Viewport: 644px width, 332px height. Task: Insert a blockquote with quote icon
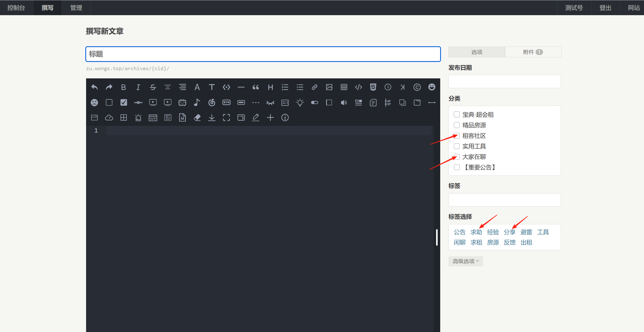(x=255, y=87)
